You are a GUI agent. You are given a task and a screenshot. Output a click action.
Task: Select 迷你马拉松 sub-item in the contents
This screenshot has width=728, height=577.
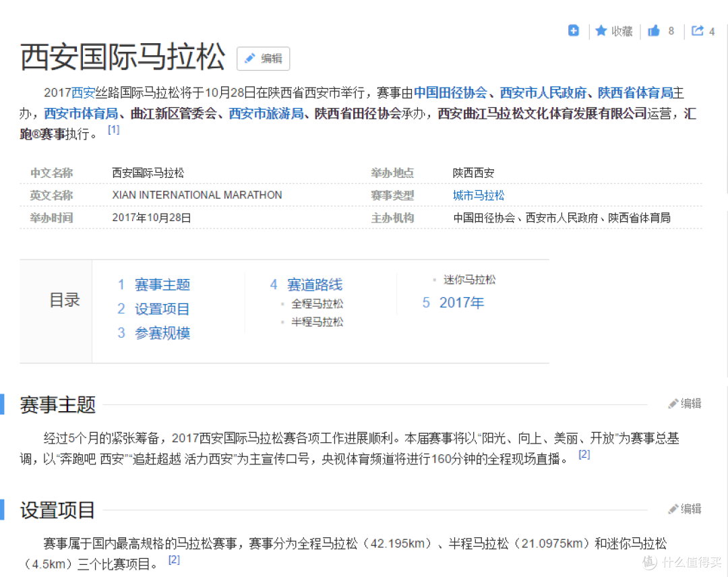(469, 280)
